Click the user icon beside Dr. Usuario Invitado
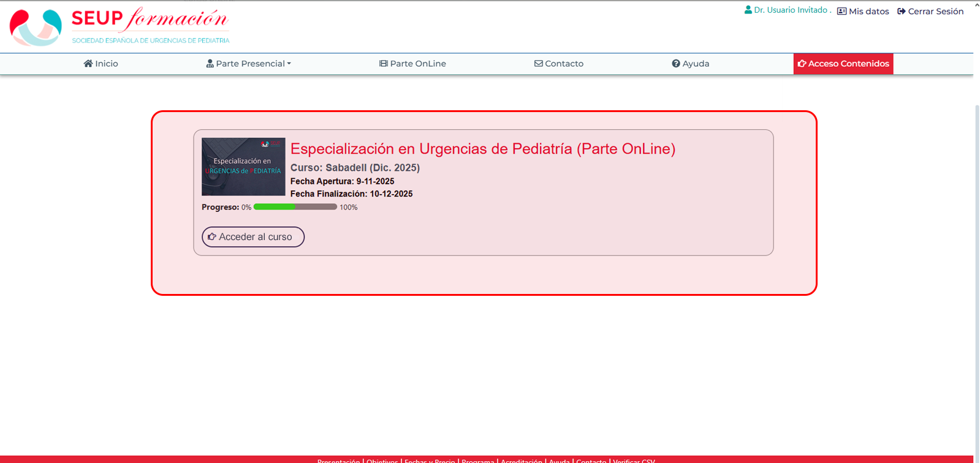Image resolution: width=980 pixels, height=463 pixels. click(x=748, y=10)
